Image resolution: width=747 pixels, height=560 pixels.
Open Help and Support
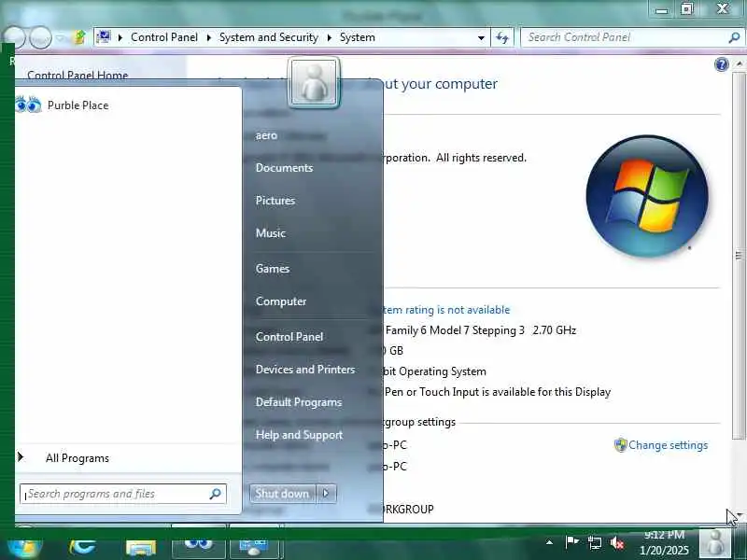pos(299,435)
